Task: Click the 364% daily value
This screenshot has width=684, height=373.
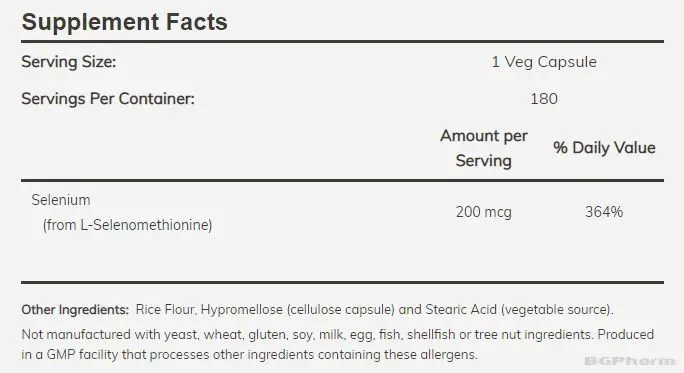Action: (x=604, y=212)
